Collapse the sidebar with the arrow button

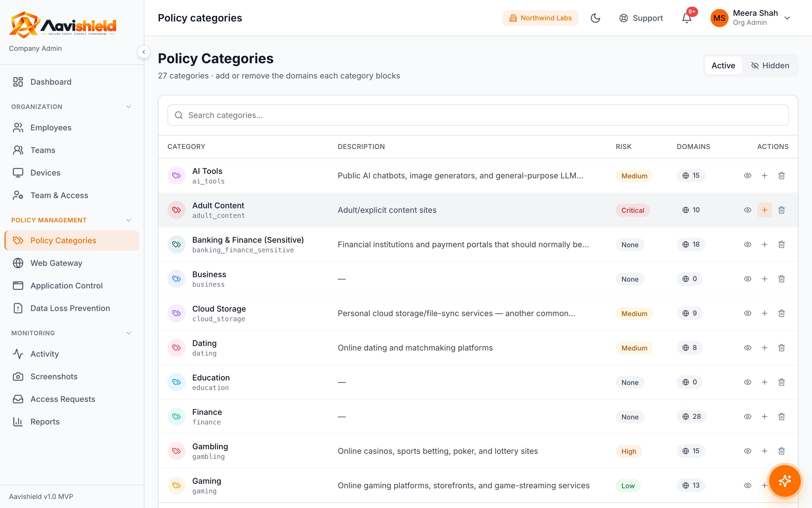pyautogui.click(x=144, y=52)
